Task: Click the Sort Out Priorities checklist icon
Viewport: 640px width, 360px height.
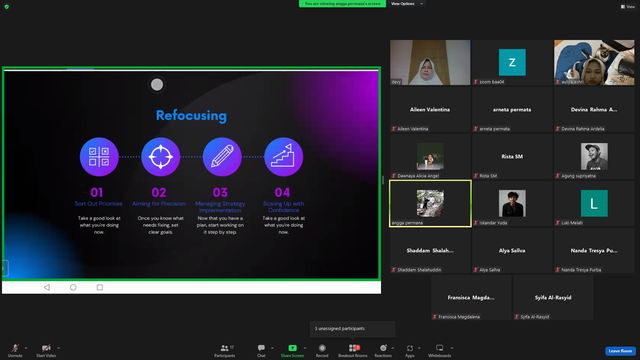Action: (x=99, y=157)
